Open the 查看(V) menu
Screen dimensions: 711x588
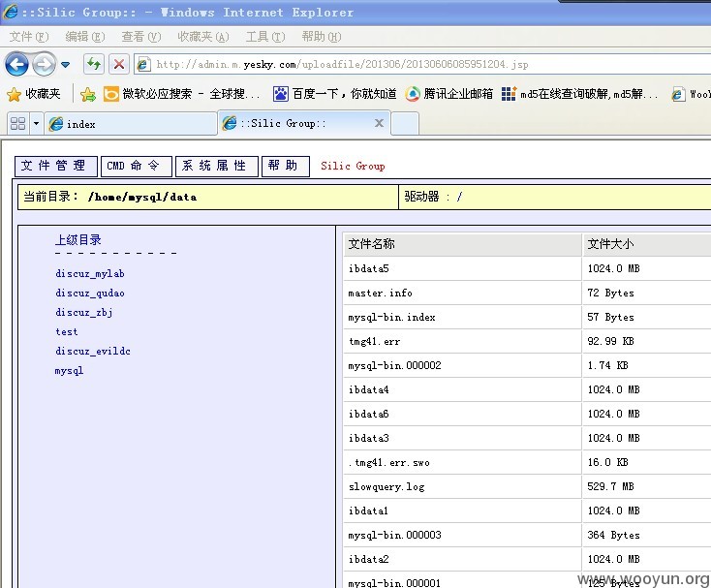click(141, 36)
